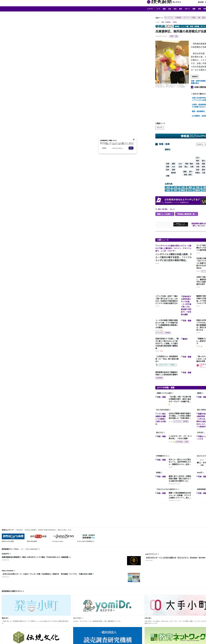Image resolution: width=206 pixels, height=644 pixels.
Task: Open the 速報 navigation tab
Action: click(x=164, y=9)
